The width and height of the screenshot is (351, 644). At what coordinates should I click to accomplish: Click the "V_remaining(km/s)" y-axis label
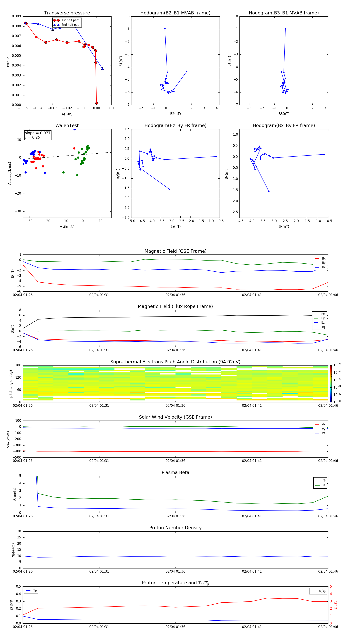10,173
